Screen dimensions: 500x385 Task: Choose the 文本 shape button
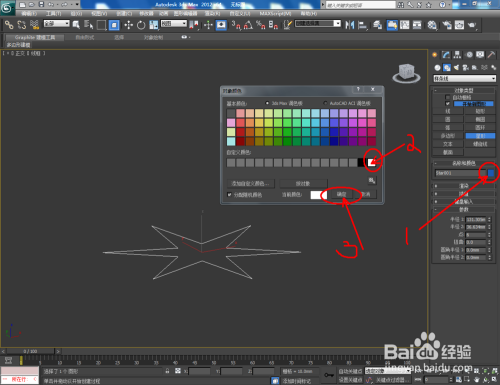pos(448,144)
